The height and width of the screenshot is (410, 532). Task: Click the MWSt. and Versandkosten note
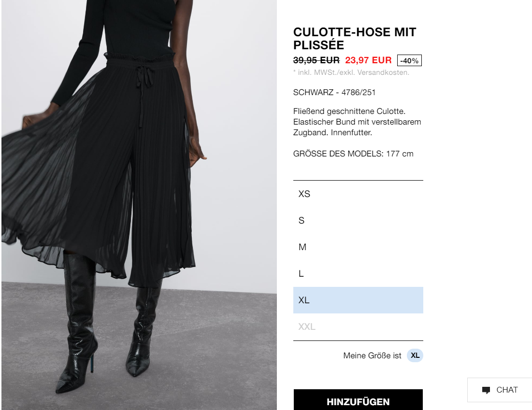[351, 72]
